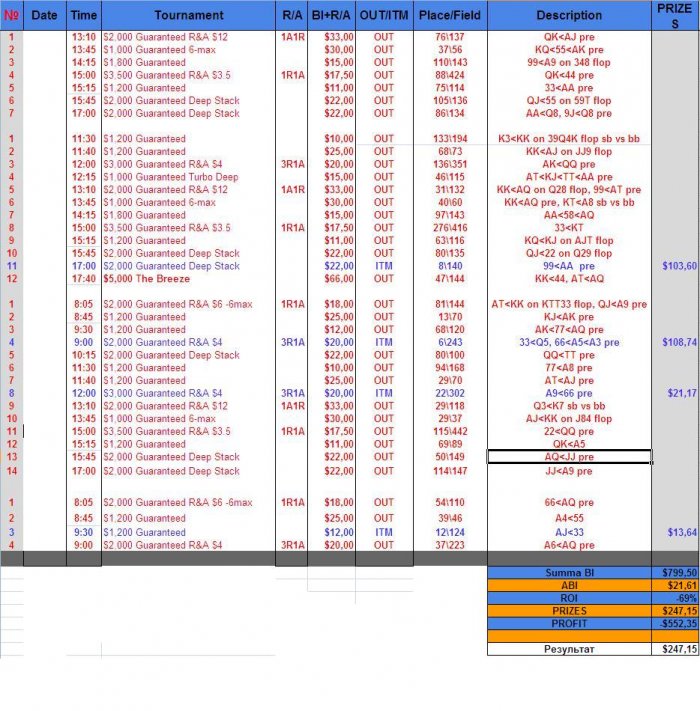Click the $799,50 Summa BI value
The height and width of the screenshot is (711, 700).
pos(675,573)
